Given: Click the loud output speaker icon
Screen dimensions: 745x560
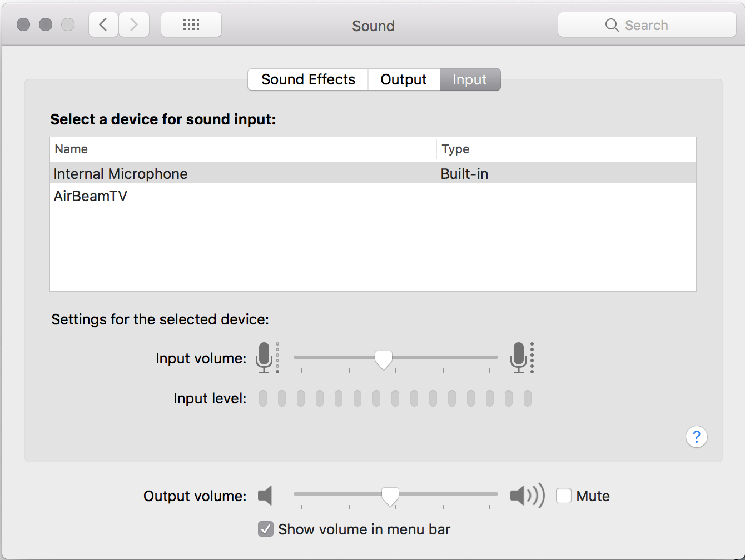Looking at the screenshot, I should [x=527, y=496].
